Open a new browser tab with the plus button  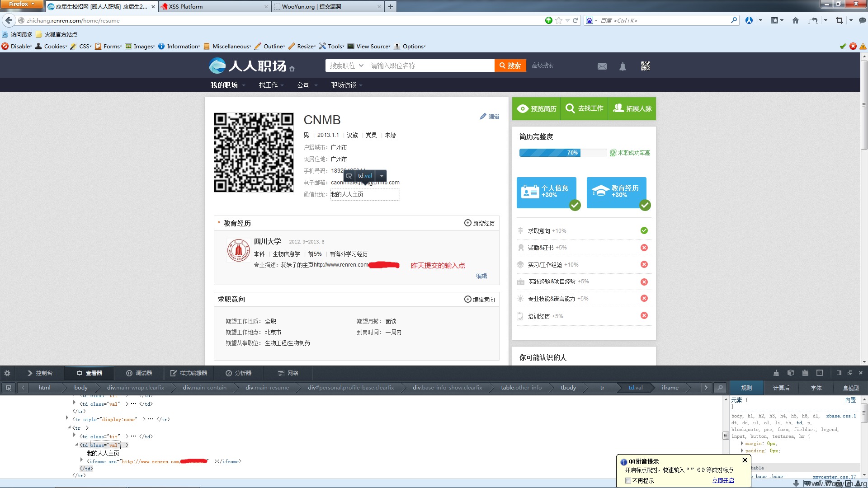pyautogui.click(x=391, y=6)
